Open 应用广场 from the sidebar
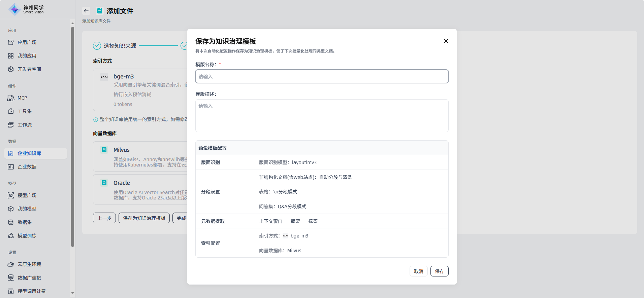 point(27,42)
